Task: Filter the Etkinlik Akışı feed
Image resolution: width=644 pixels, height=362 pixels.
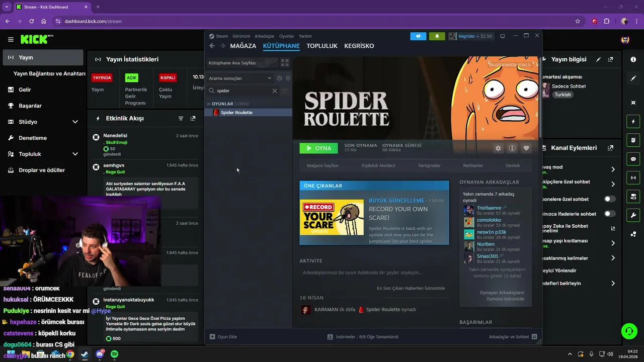Action: click(x=181, y=119)
